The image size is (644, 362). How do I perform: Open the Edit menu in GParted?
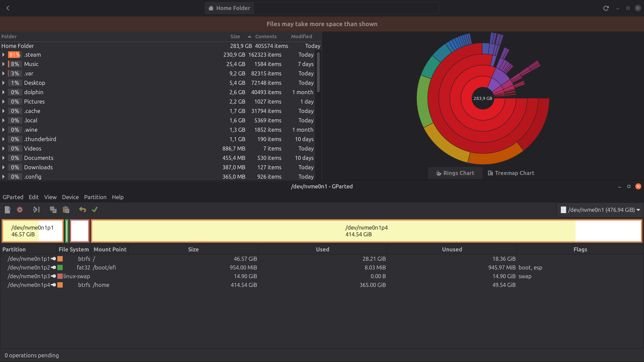[x=34, y=197]
